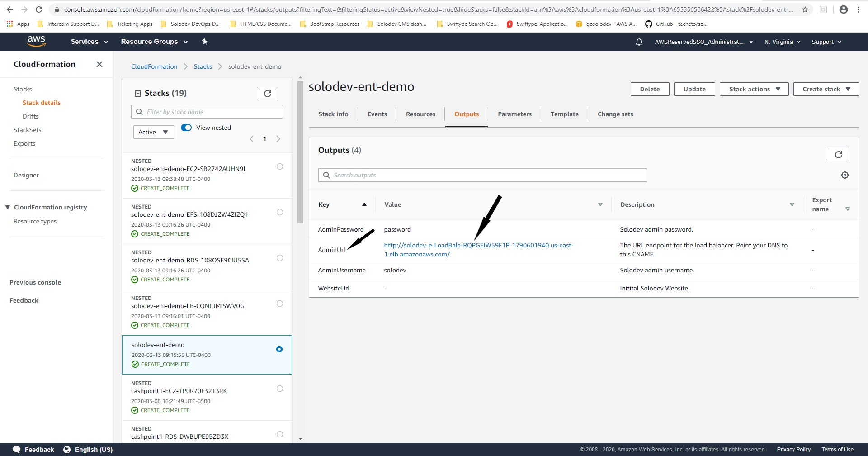Toggle the View nested switch
The image size is (868, 456).
point(186,128)
